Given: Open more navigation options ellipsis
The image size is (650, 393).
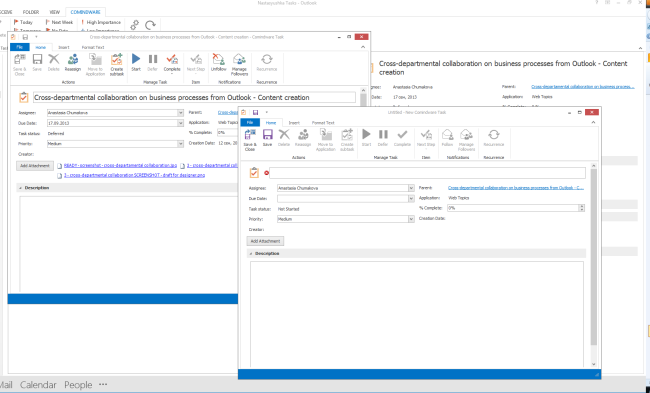Looking at the screenshot, I should tap(103, 385).
